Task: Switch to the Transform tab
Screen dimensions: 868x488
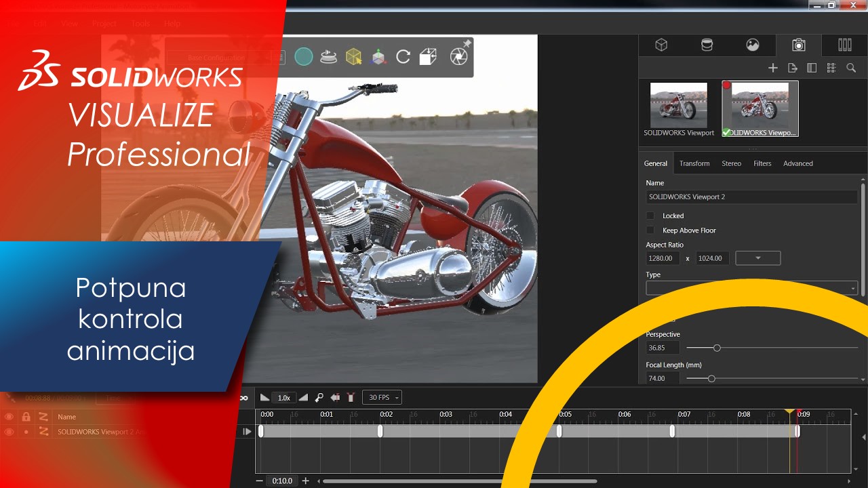Action: [x=694, y=163]
